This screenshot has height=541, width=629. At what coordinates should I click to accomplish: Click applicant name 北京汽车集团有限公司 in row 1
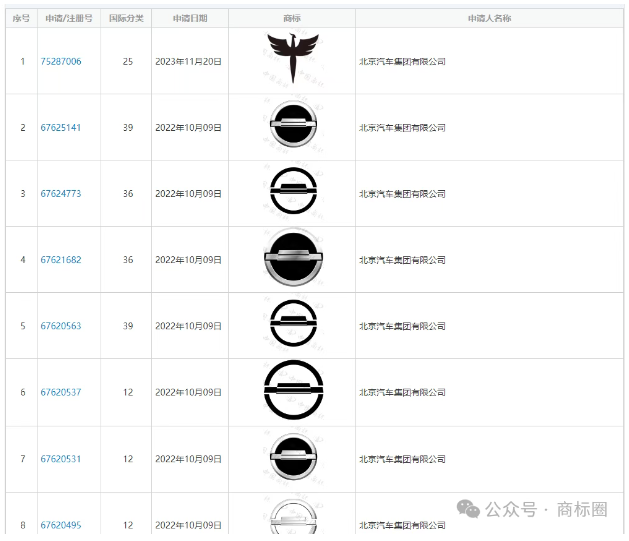[402, 62]
